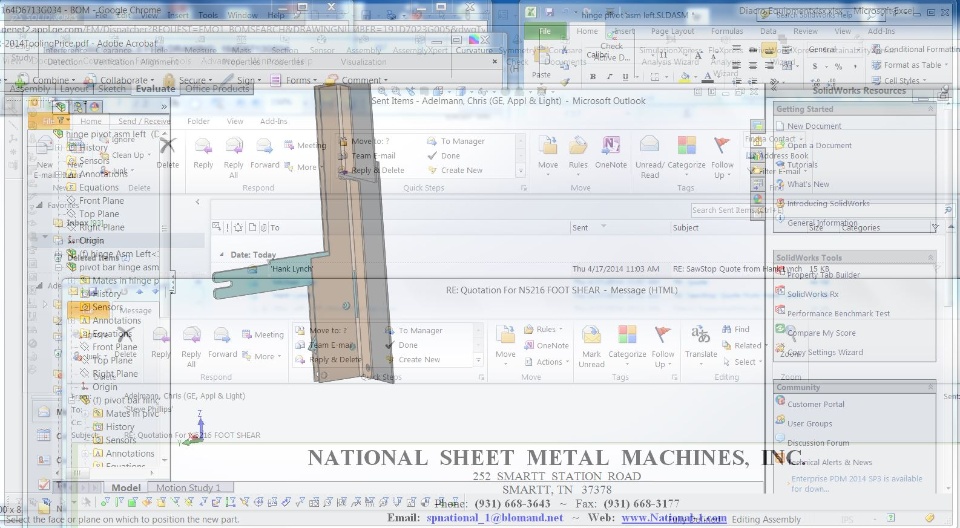Click Delete X in the Sent Items Outlook ribbon
Viewport: 960px width, 528px height.
tap(167, 153)
